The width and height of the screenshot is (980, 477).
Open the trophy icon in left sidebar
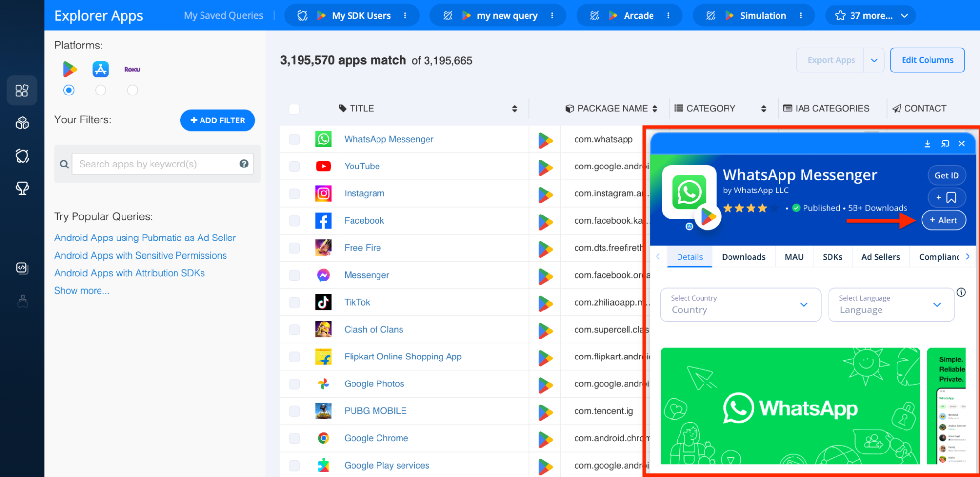coord(22,188)
